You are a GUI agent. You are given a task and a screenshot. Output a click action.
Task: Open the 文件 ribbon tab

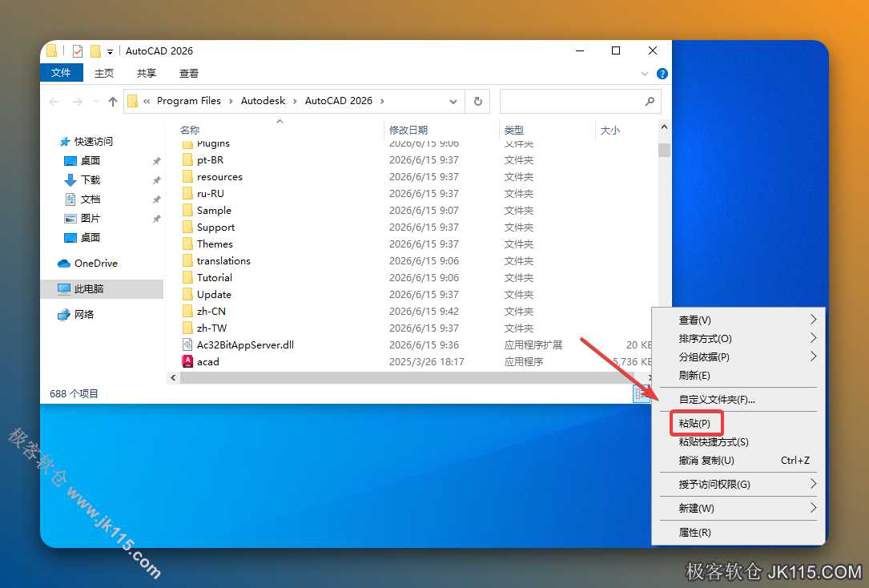click(x=61, y=73)
